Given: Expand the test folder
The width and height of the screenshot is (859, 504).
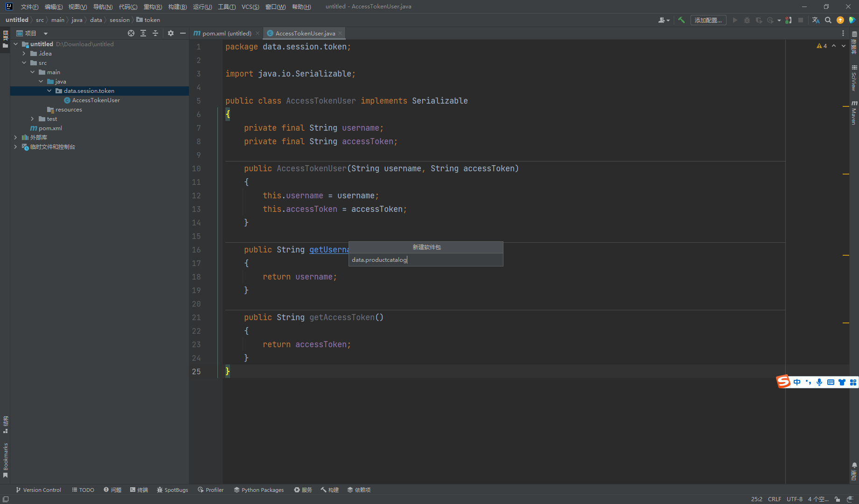Looking at the screenshot, I should [x=32, y=119].
